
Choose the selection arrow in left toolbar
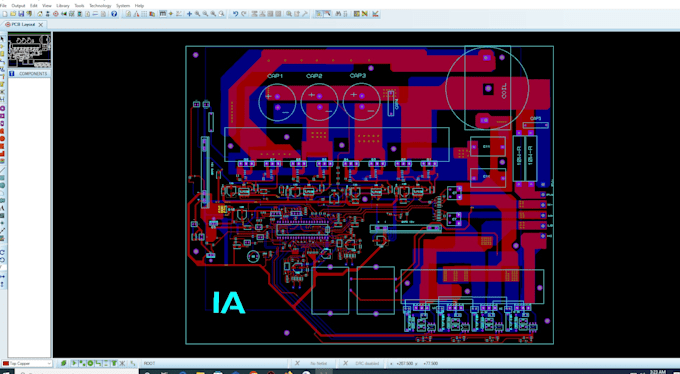tap(3, 39)
